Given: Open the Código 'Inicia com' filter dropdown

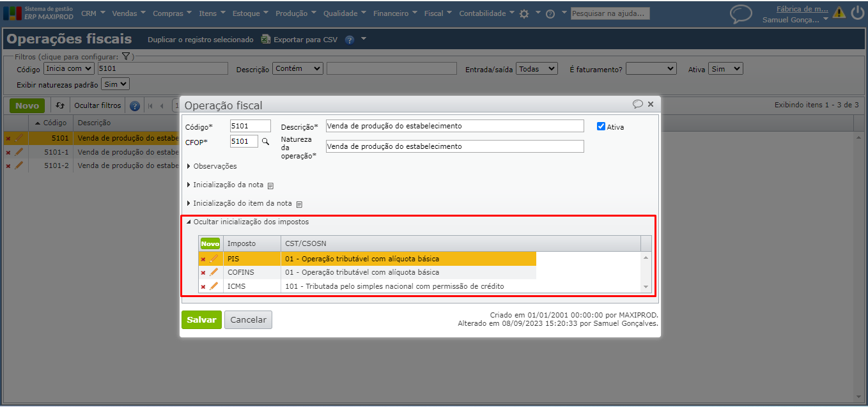Looking at the screenshot, I should tap(68, 68).
